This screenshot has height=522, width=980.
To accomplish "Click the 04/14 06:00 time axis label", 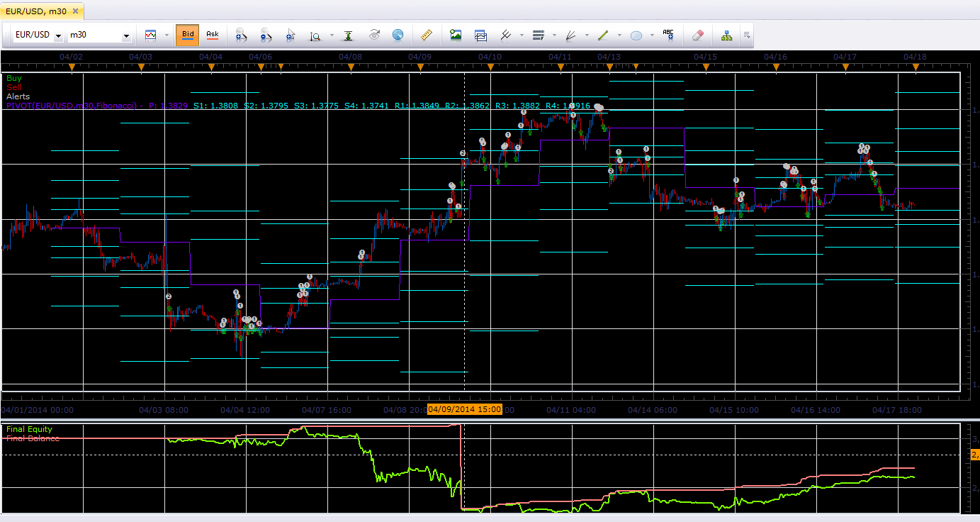I will coord(653,409).
